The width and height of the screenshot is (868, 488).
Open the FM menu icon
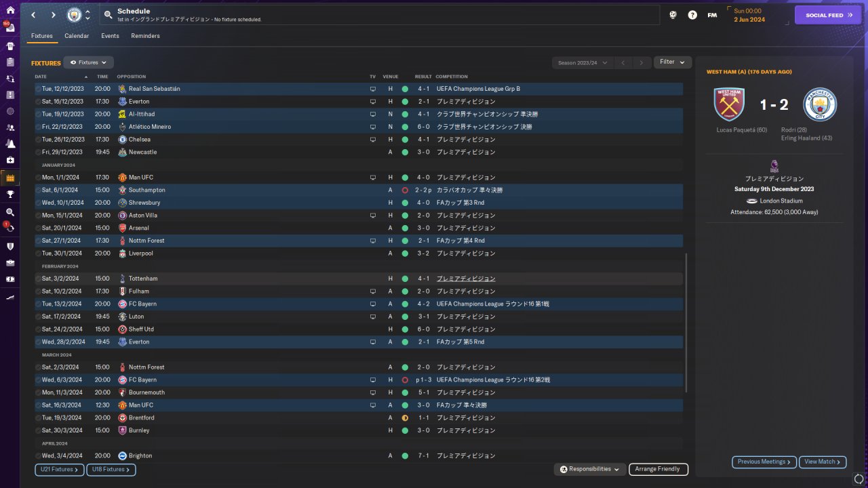tap(712, 15)
